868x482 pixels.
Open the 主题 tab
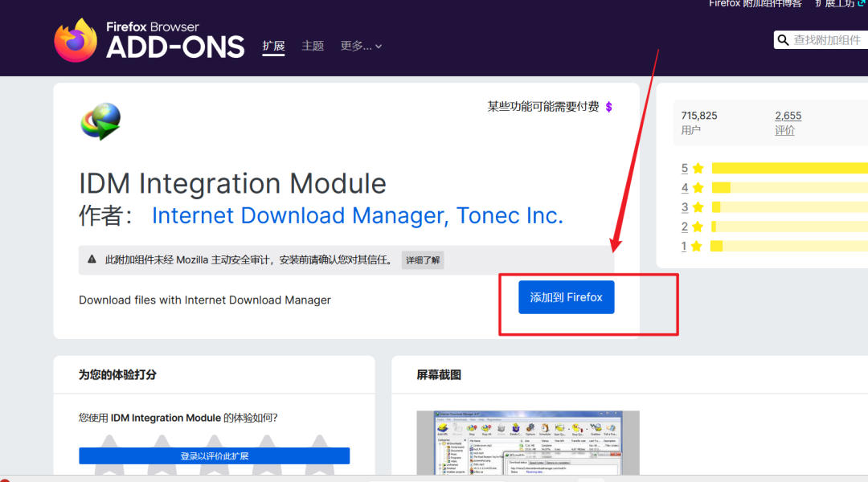click(x=313, y=46)
